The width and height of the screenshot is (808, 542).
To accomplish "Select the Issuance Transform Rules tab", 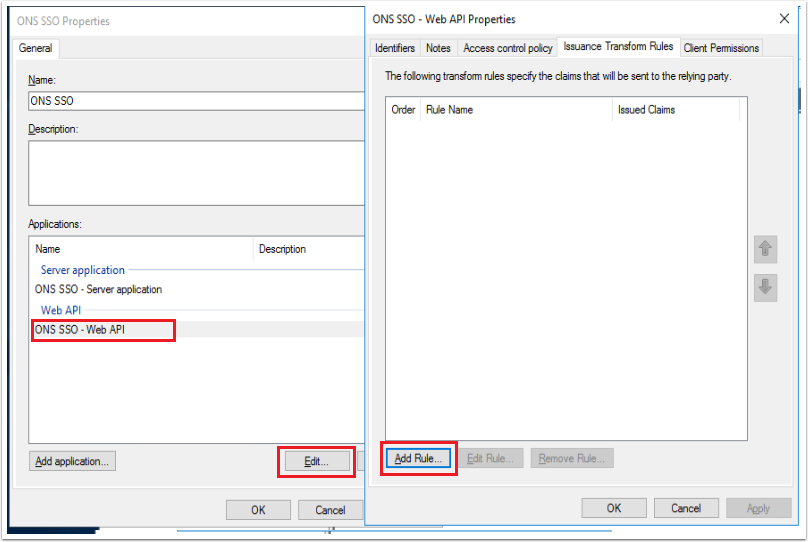I will click(618, 46).
